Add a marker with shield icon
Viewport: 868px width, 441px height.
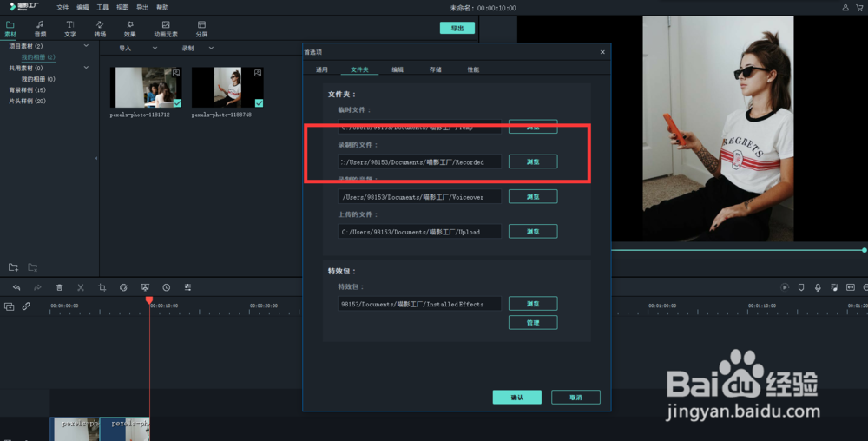click(801, 287)
